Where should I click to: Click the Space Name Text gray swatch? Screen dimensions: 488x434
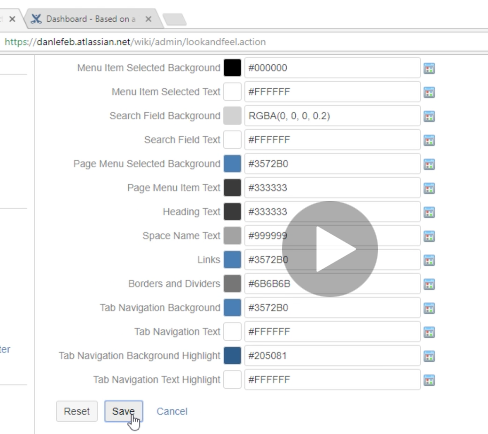232,236
